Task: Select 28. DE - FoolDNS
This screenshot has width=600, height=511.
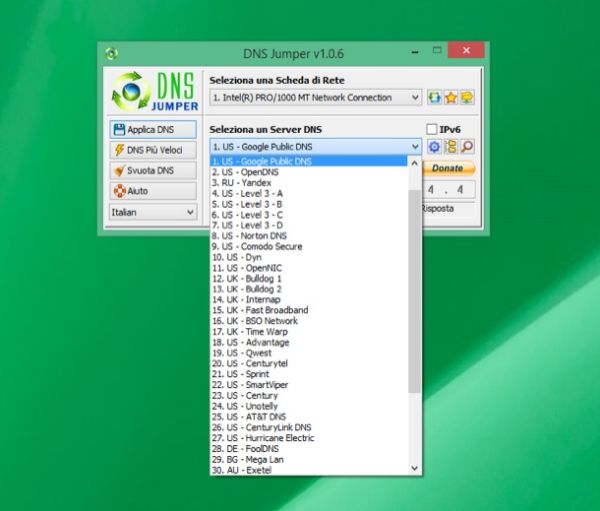Action: (x=309, y=449)
